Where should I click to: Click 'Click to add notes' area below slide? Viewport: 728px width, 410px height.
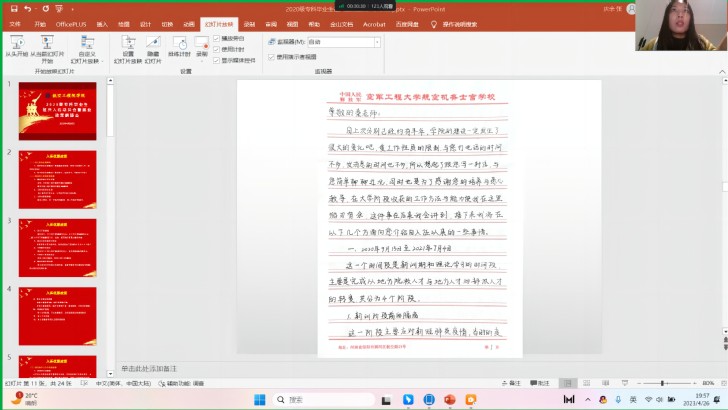pos(420,368)
